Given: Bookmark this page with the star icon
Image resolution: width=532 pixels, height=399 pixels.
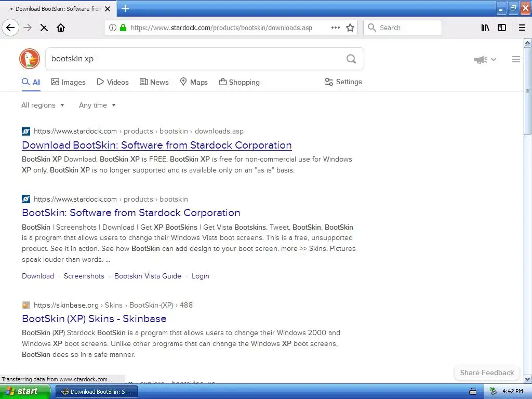Looking at the screenshot, I should (350, 28).
